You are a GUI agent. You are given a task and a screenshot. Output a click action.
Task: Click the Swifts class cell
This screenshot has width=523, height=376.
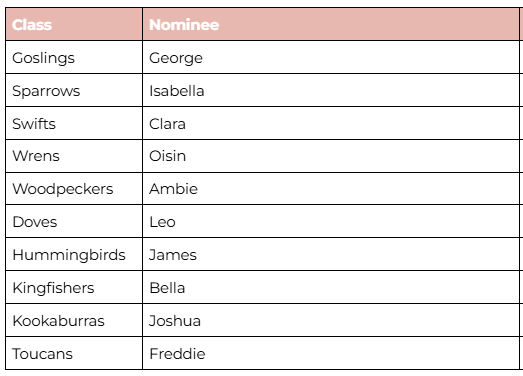[74, 123]
